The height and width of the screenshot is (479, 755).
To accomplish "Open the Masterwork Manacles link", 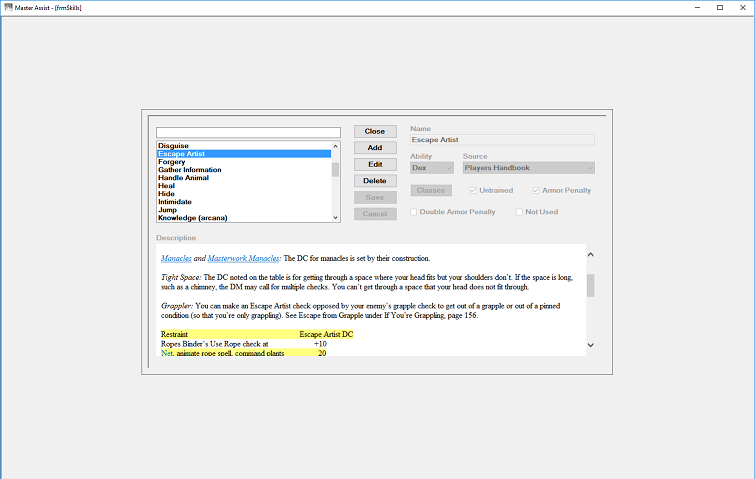I will tap(244, 259).
